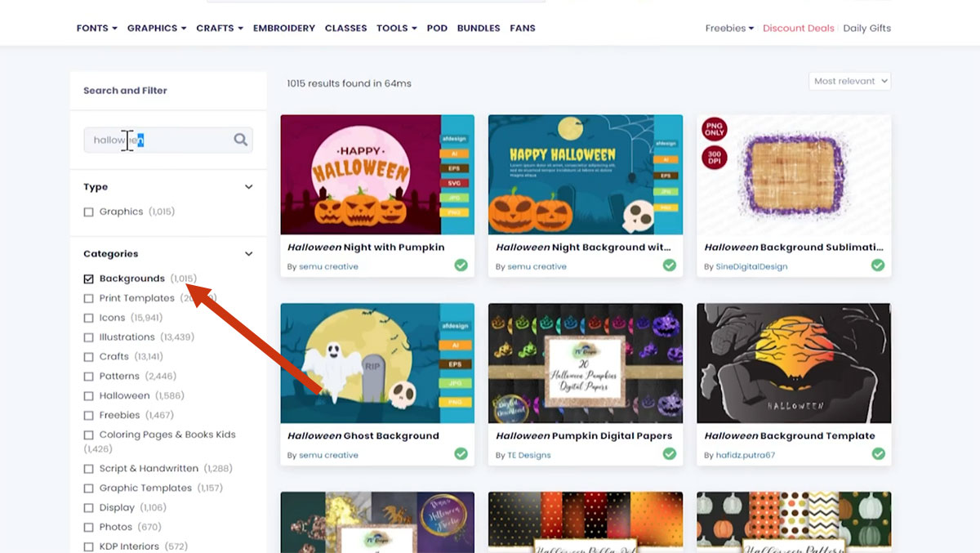Click the 300 DPI red badge
Viewport: 980px width, 553px height.
click(x=714, y=156)
